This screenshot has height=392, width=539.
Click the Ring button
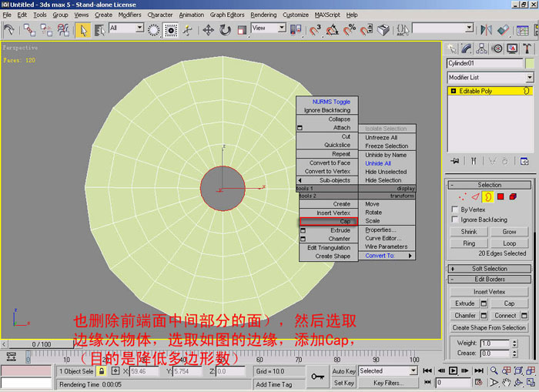pyautogui.click(x=469, y=243)
